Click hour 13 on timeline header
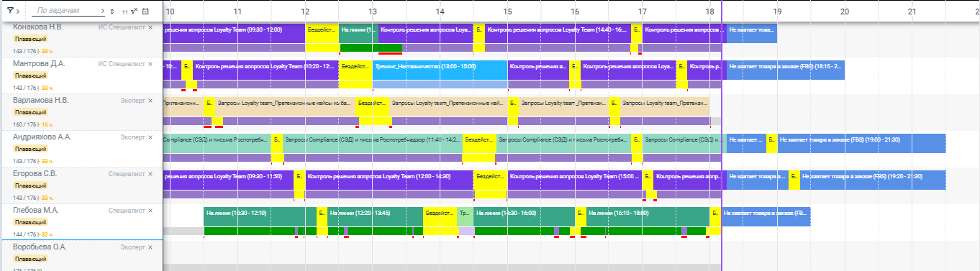 click(372, 12)
